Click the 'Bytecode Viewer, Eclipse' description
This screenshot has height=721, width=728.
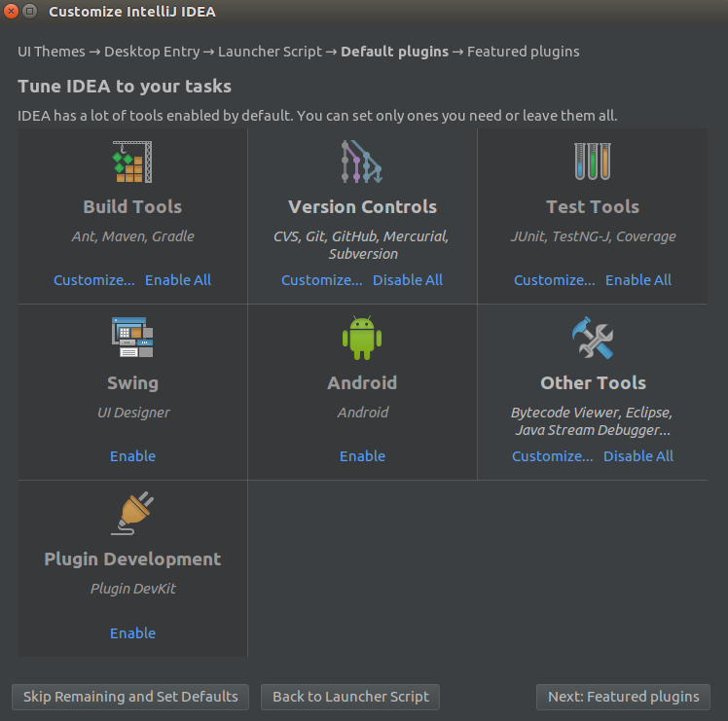click(592, 421)
